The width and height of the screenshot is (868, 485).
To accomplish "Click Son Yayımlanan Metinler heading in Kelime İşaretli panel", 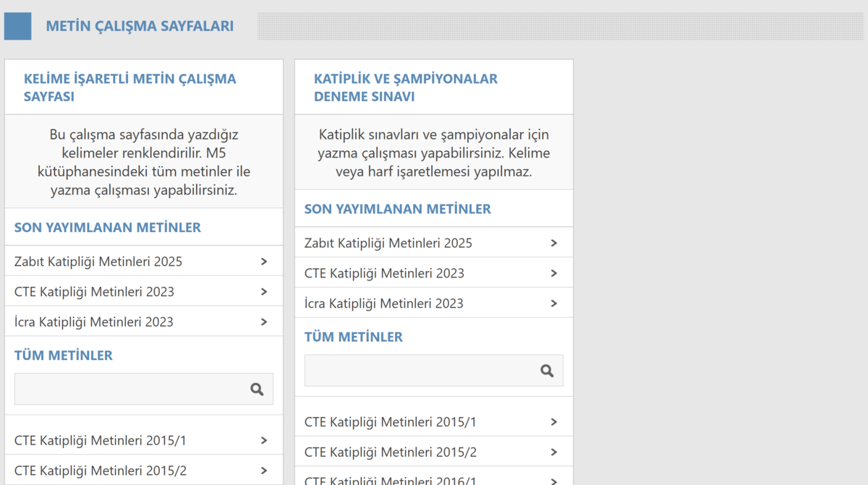I will click(108, 228).
